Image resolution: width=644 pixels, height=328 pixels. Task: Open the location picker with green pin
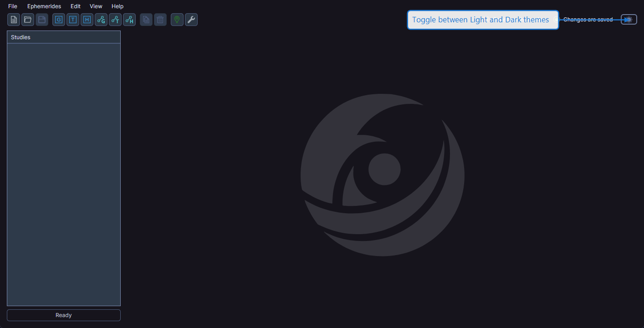pyautogui.click(x=177, y=20)
